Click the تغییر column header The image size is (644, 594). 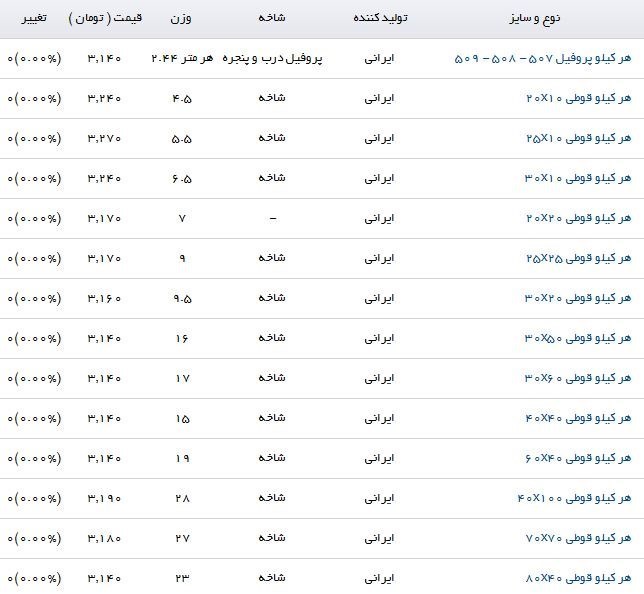pyautogui.click(x=34, y=18)
